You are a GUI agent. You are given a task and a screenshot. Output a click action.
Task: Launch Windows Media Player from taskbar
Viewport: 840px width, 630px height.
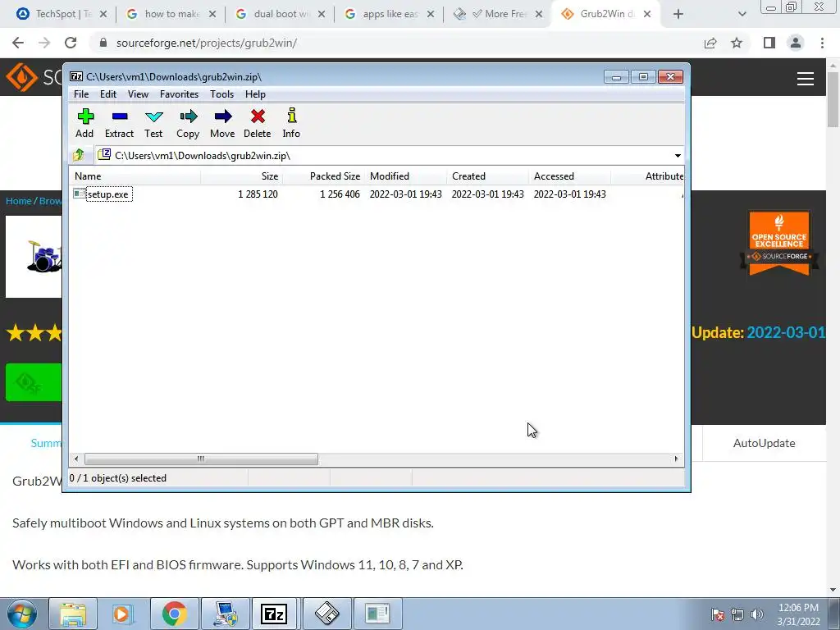(x=123, y=614)
